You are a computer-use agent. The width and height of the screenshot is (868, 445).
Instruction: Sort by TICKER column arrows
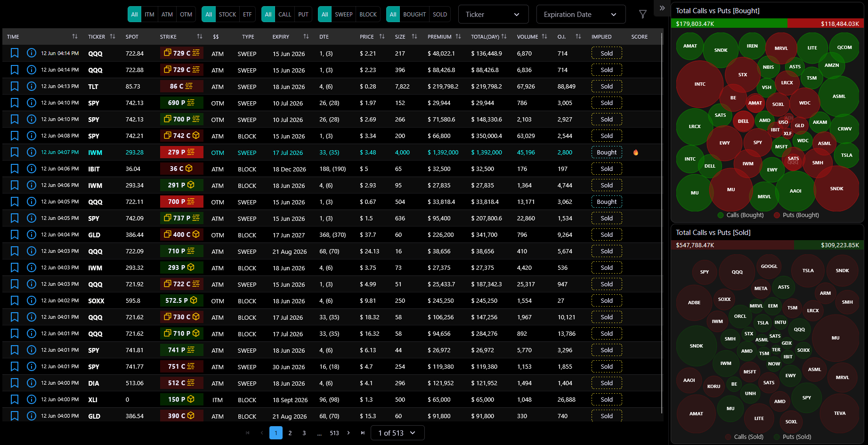click(x=113, y=36)
